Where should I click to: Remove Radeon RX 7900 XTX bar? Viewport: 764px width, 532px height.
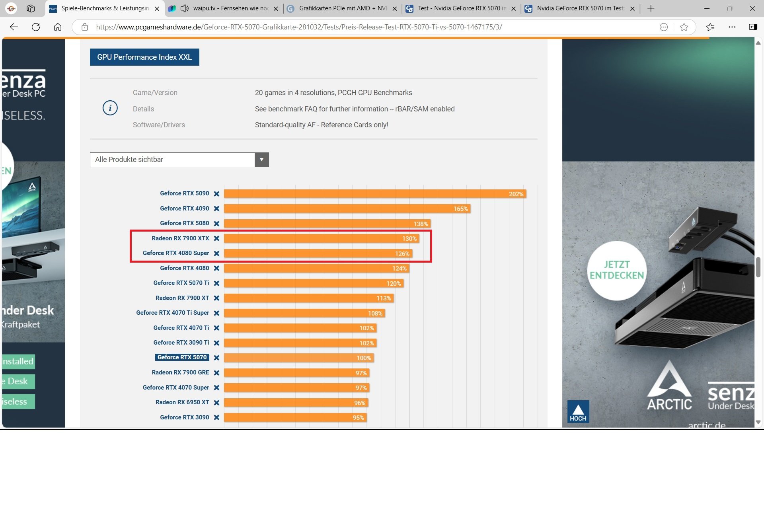pos(216,238)
